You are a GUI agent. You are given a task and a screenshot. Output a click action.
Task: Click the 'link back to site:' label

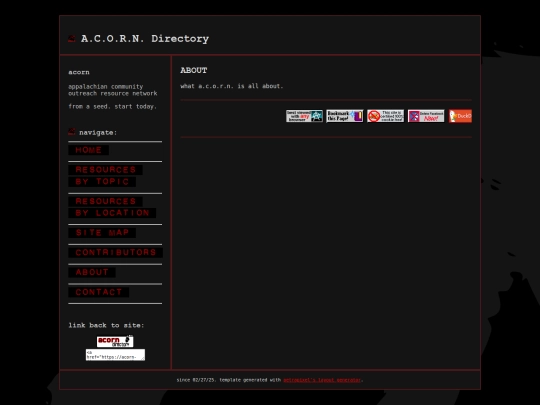[106, 325]
